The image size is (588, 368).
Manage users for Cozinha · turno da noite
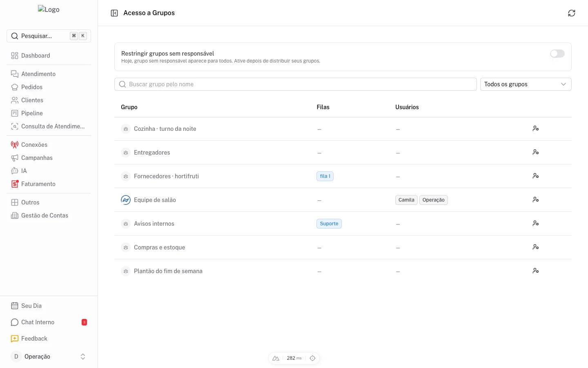(536, 128)
